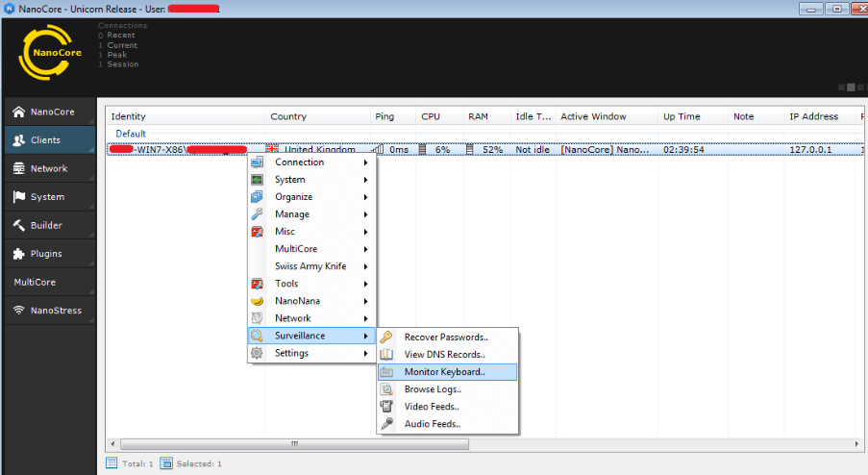Select the NanoStress wireless icon
The width and height of the screenshot is (868, 475).
(x=18, y=311)
